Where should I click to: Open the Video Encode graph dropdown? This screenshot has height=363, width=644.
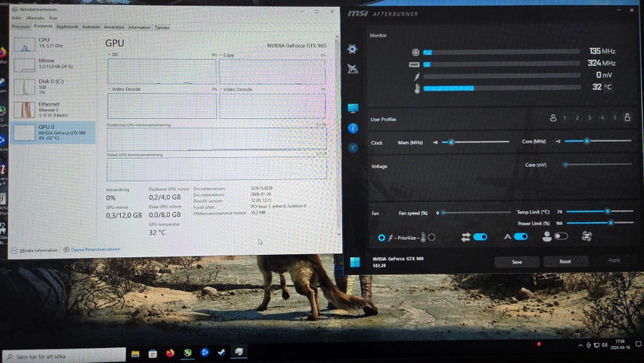[x=124, y=89]
